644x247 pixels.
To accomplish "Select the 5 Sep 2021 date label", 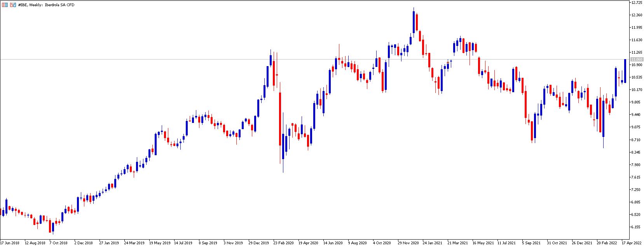I will point(531,243).
